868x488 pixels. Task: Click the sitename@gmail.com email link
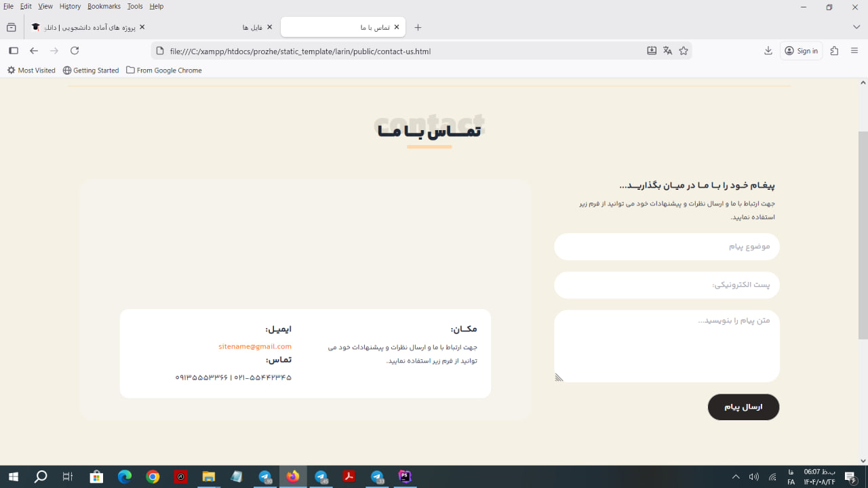coord(254,346)
